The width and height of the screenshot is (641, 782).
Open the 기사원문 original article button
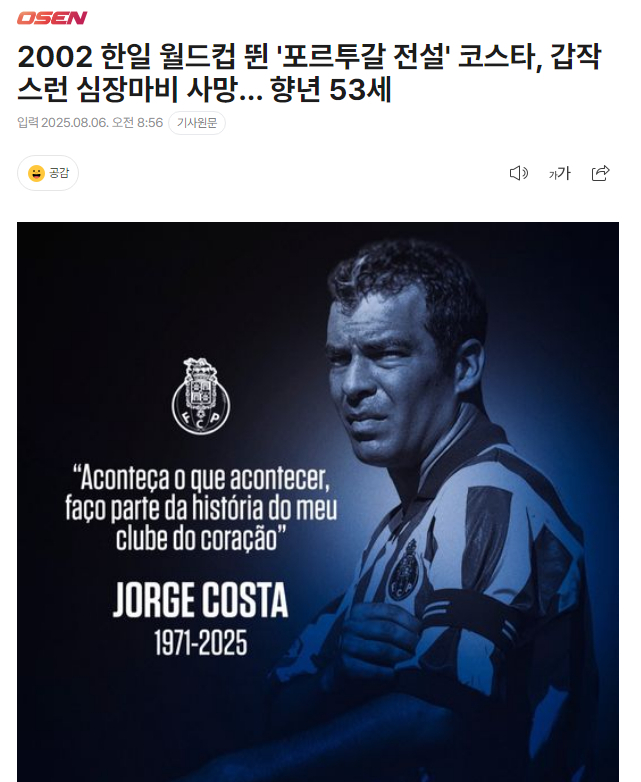pyautogui.click(x=197, y=123)
